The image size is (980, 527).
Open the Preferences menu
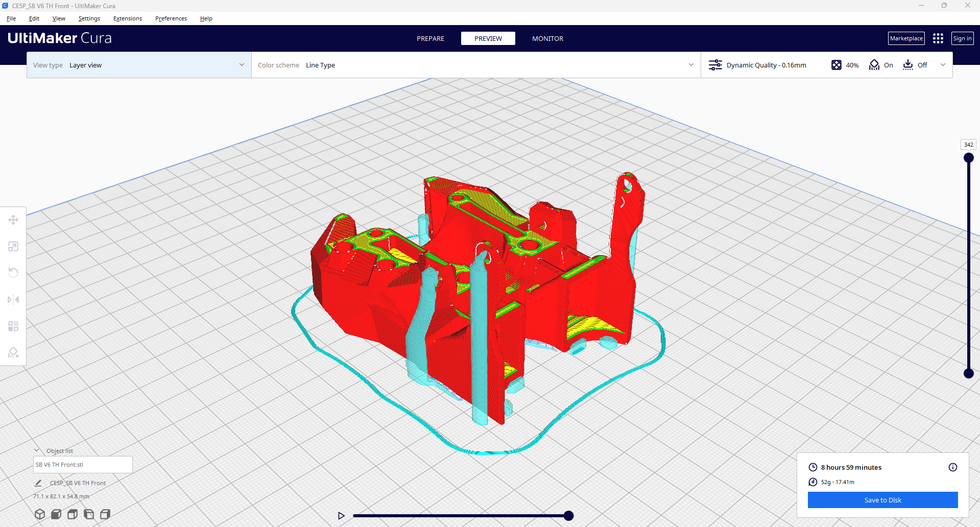(x=171, y=18)
